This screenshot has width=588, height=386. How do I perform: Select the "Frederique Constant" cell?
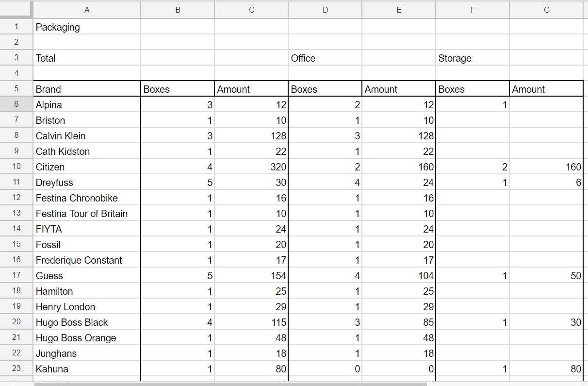[87, 260]
